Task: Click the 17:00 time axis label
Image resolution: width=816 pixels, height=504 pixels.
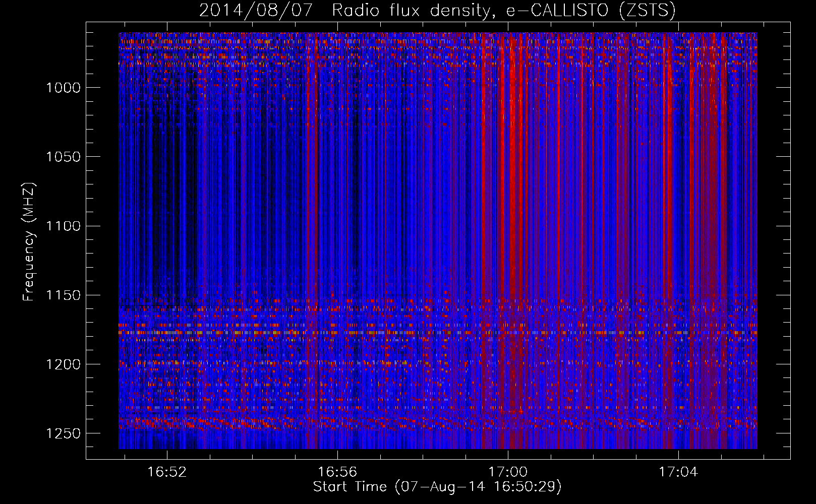Action: click(x=508, y=472)
